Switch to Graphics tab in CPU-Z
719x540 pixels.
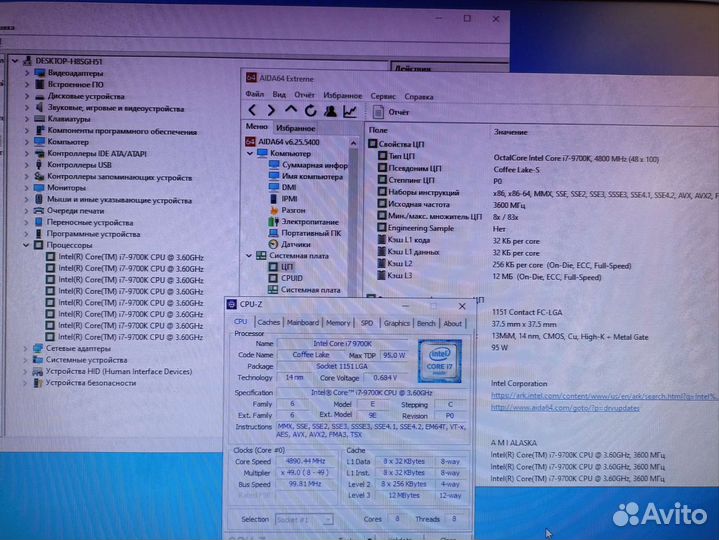[397, 323]
